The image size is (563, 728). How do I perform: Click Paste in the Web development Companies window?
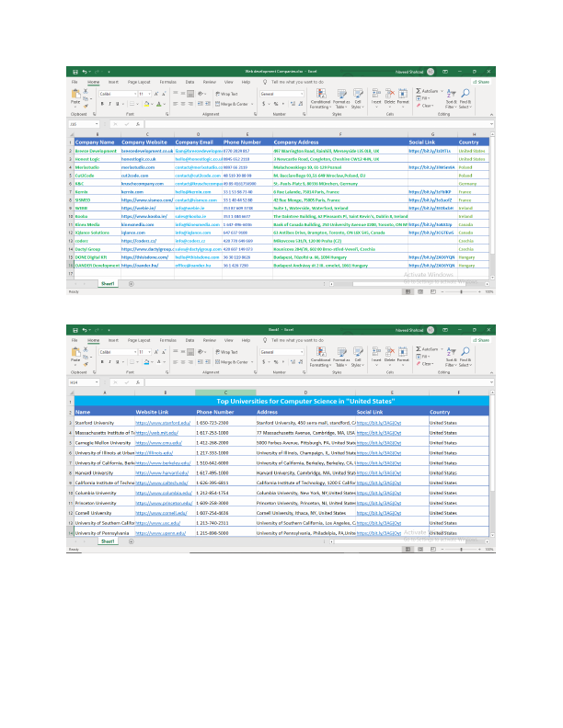pyautogui.click(x=75, y=97)
